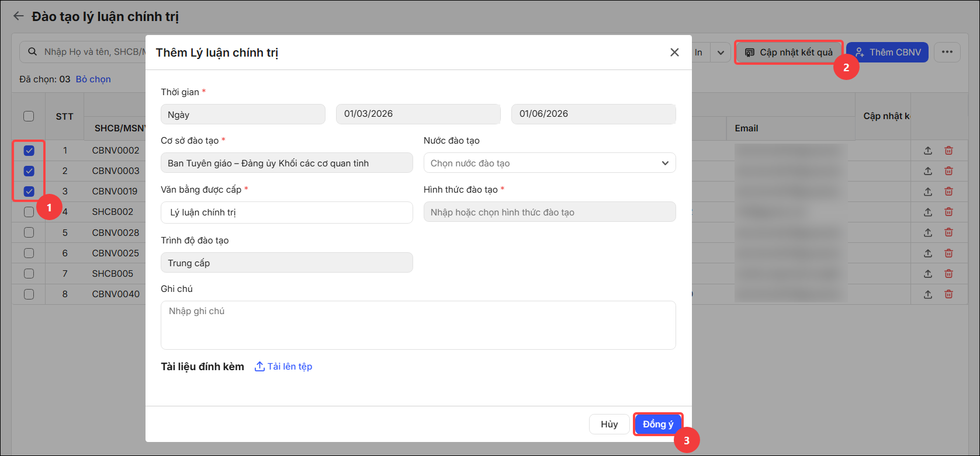Delete row CBNV0002 with the trash icon
The image size is (980, 456).
(x=949, y=151)
